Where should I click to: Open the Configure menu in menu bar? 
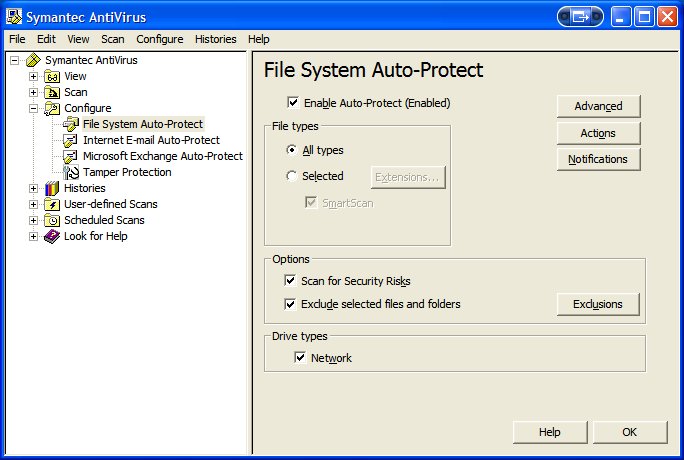pyautogui.click(x=160, y=39)
